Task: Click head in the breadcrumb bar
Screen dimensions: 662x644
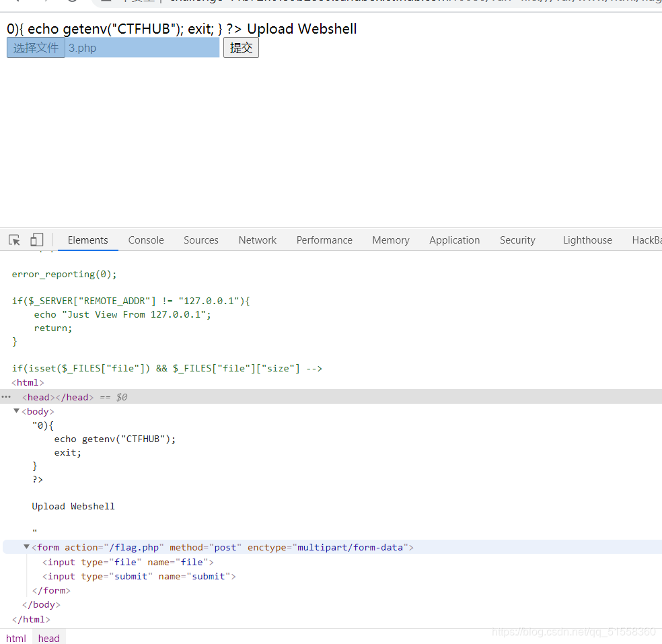Action: (x=49, y=639)
